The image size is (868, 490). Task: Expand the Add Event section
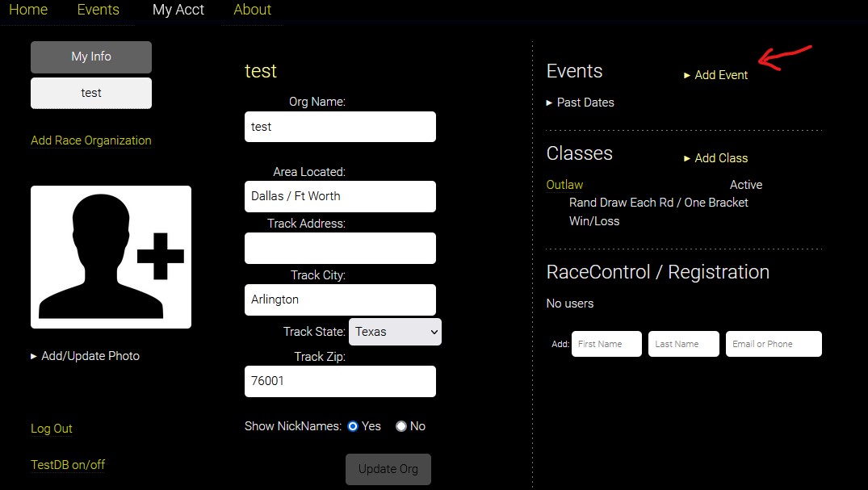point(715,75)
